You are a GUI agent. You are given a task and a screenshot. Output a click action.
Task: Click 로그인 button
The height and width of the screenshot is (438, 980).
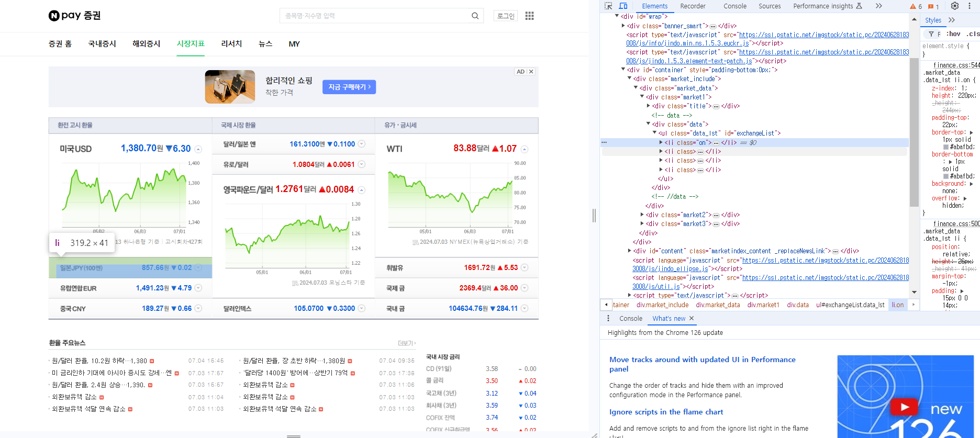tap(505, 16)
